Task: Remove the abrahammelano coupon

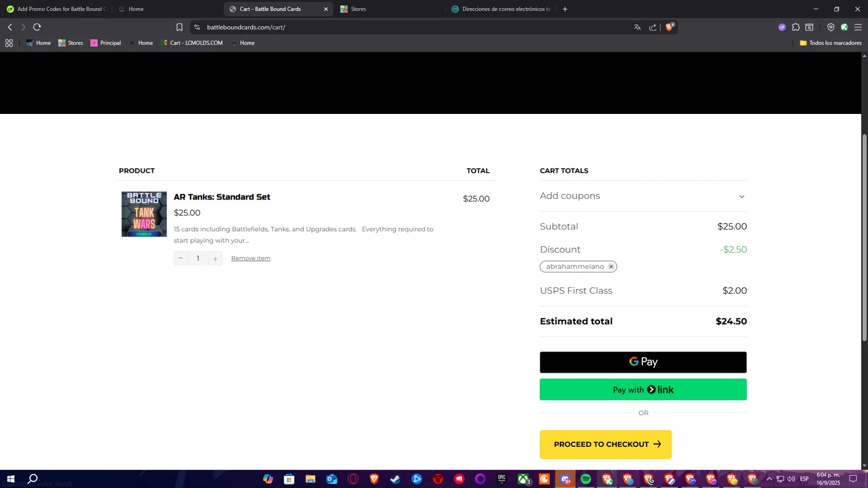Action: 611,267
